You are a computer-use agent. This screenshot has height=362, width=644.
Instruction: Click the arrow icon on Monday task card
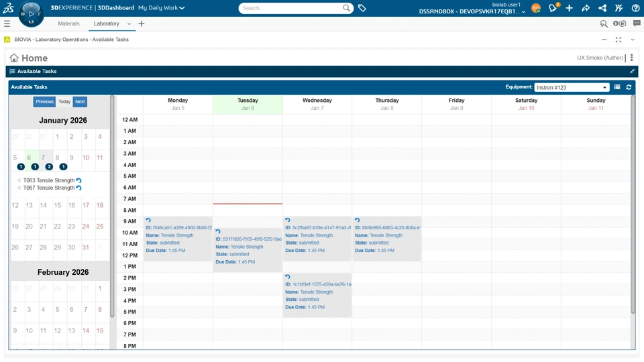pos(148,220)
